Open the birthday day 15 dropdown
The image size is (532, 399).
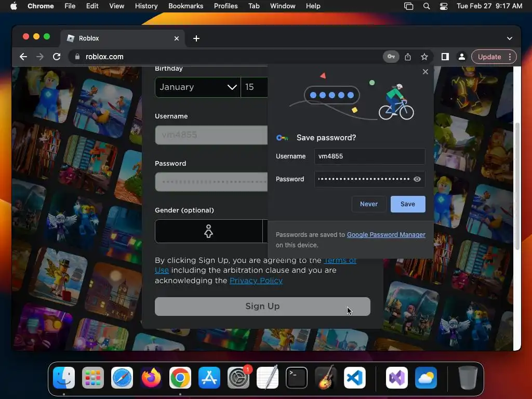pyautogui.click(x=254, y=87)
